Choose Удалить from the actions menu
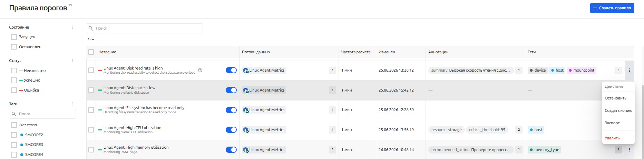Screen dimensions: 644x159 click(x=618, y=138)
